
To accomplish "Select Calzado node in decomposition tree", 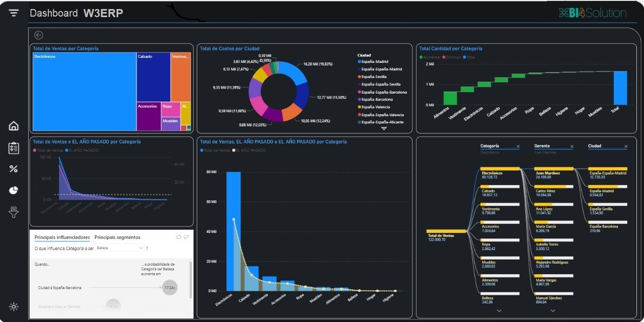I will click(x=500, y=191).
